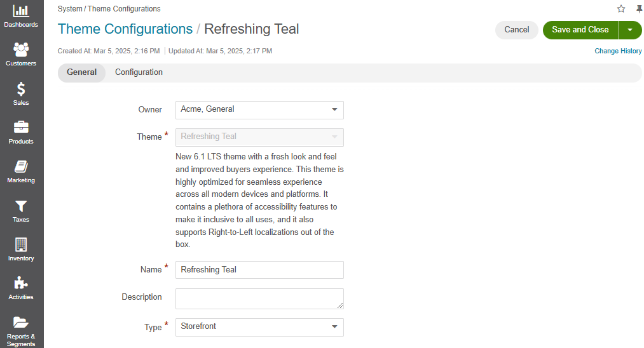Open the Activities puzzle icon
Viewport: 644px width, 348px height.
pyautogui.click(x=21, y=283)
